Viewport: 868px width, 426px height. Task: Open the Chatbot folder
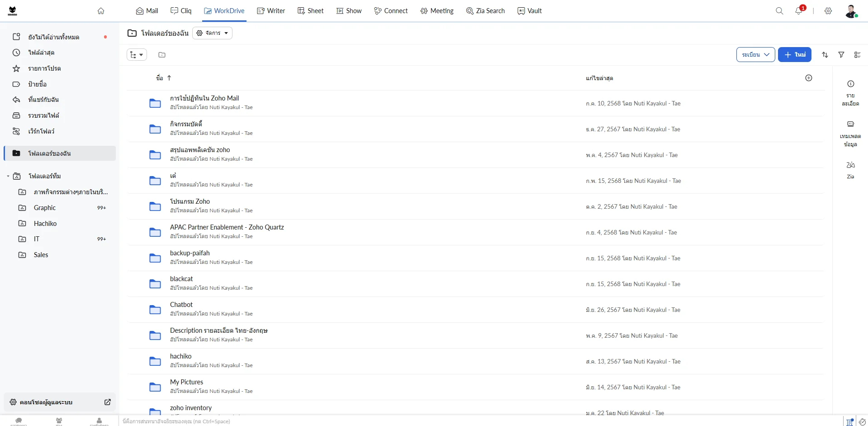click(181, 305)
